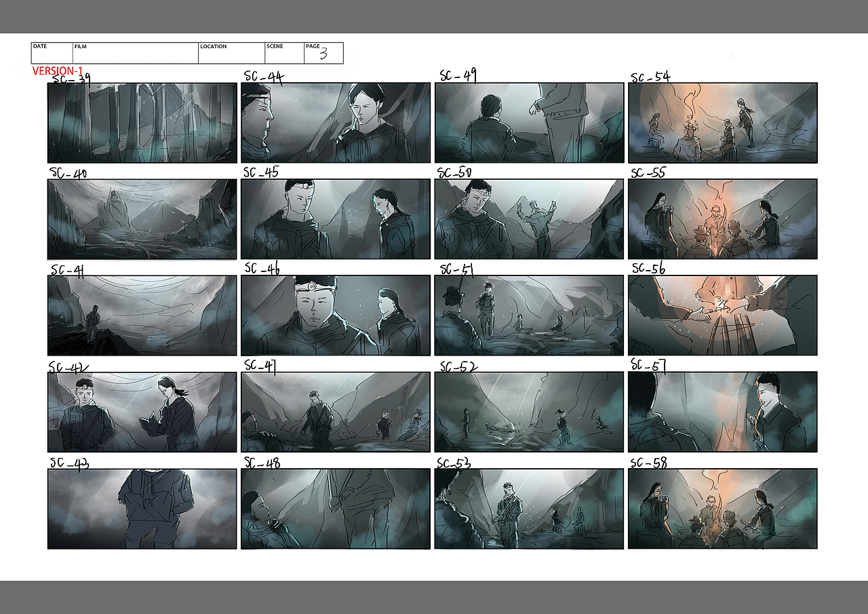Click the DATE header field
This screenshot has height=614, width=868.
pyautogui.click(x=52, y=53)
